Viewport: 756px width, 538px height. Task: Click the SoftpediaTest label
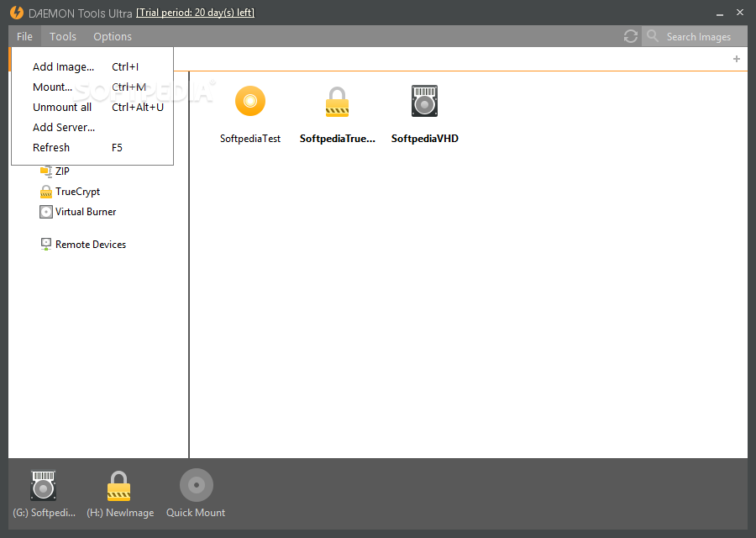click(250, 139)
